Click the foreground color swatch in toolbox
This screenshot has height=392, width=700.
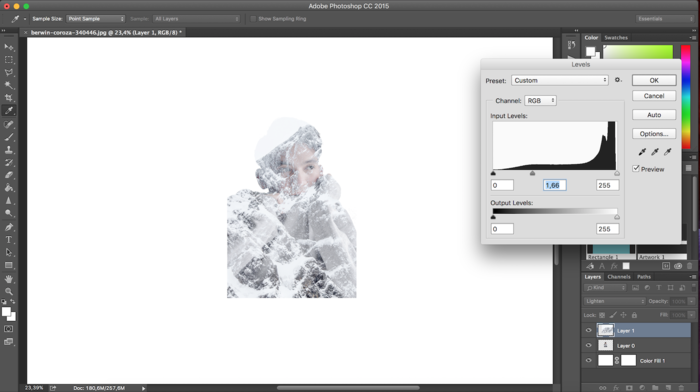click(x=6, y=312)
